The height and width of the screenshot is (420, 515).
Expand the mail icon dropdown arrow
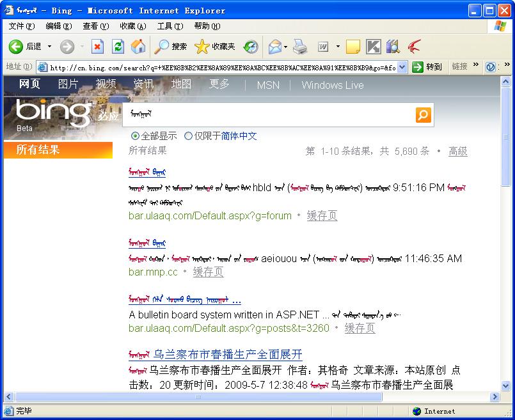pos(285,47)
